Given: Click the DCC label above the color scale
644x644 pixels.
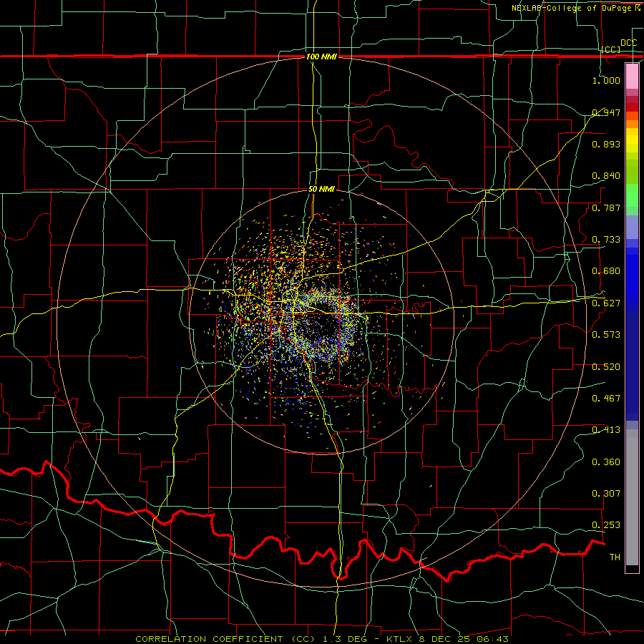Looking at the screenshot, I should coord(628,43).
